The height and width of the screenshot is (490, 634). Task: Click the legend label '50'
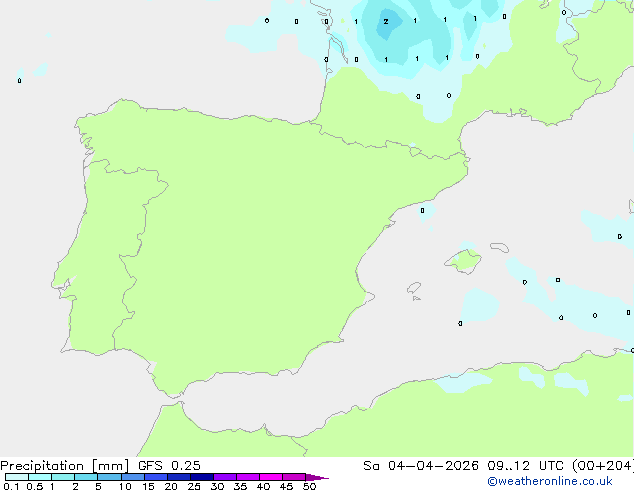[309, 486]
